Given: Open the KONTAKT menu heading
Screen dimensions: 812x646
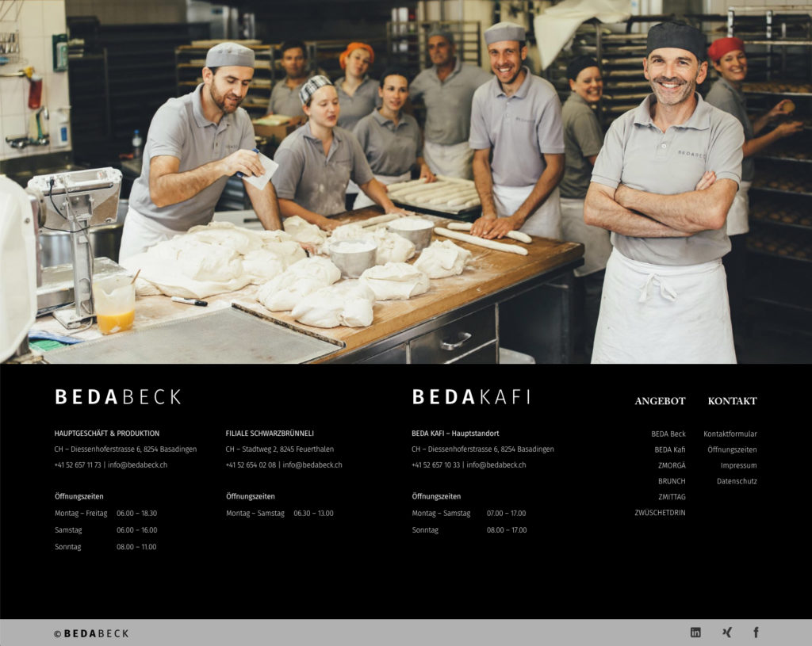Looking at the screenshot, I should point(732,401).
